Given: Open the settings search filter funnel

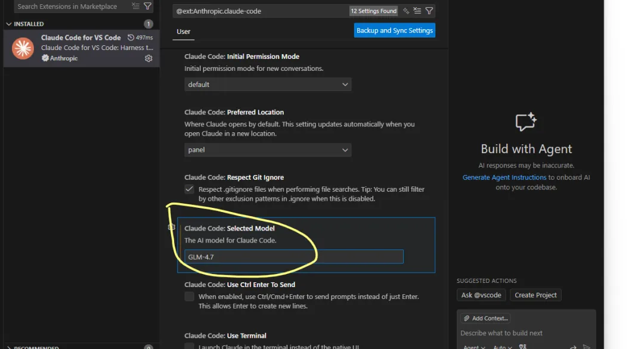Looking at the screenshot, I should point(429,11).
